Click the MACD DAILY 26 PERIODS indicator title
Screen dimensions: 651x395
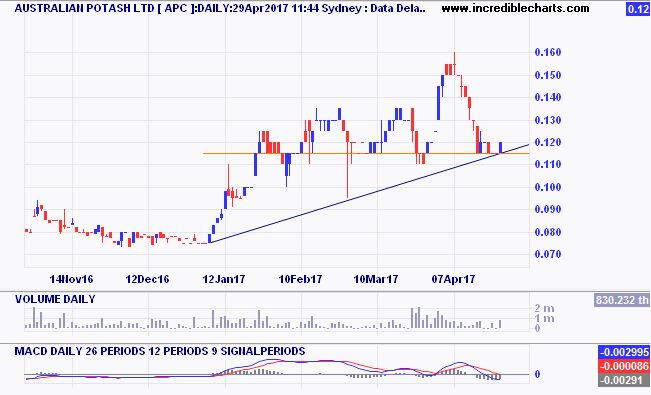click(x=160, y=351)
